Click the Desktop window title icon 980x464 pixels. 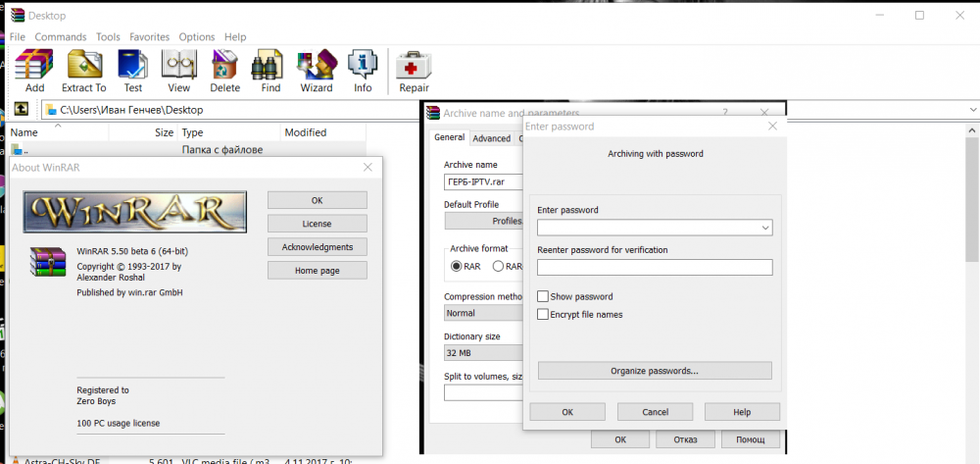pos(17,15)
